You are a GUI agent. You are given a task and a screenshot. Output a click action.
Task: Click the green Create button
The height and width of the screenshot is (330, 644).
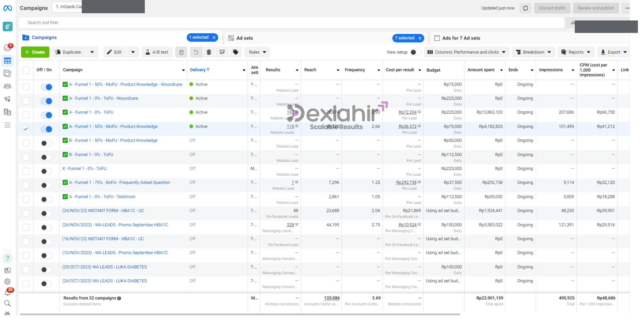[35, 52]
